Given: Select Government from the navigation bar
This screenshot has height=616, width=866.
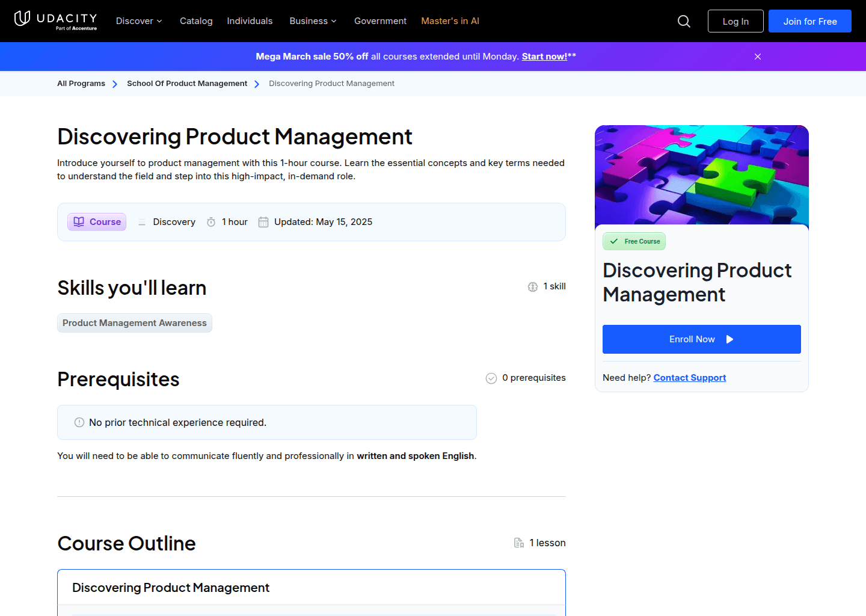Looking at the screenshot, I should pyautogui.click(x=380, y=20).
